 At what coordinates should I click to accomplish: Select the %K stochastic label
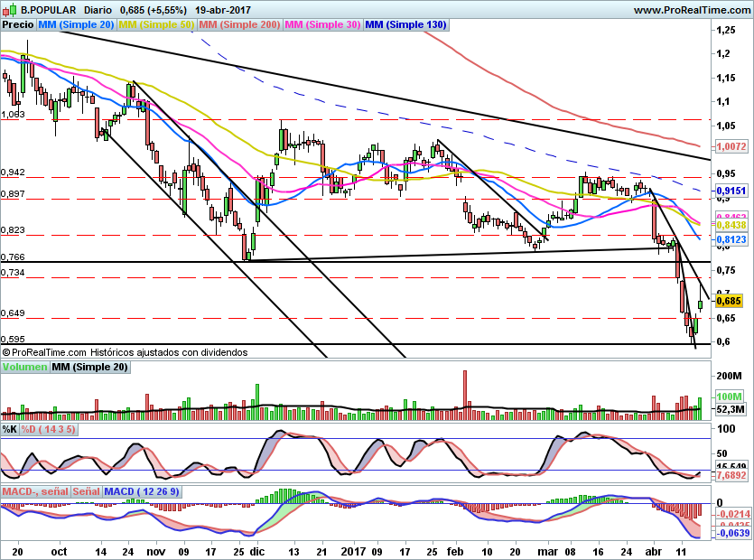[x=10, y=429]
